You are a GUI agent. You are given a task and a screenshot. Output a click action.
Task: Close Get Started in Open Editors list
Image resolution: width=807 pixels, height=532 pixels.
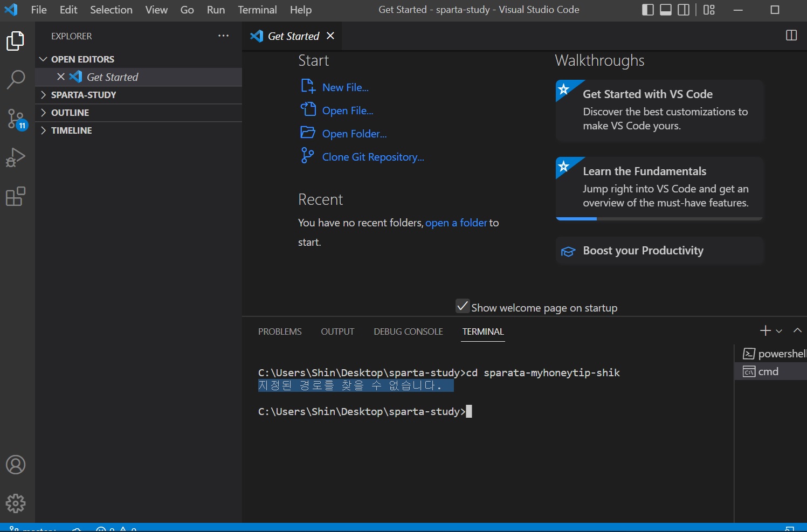click(x=61, y=77)
